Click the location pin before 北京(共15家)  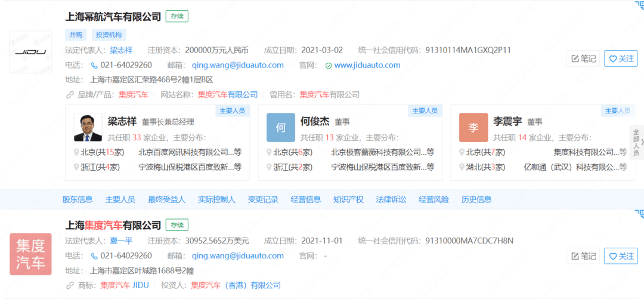[76, 152]
